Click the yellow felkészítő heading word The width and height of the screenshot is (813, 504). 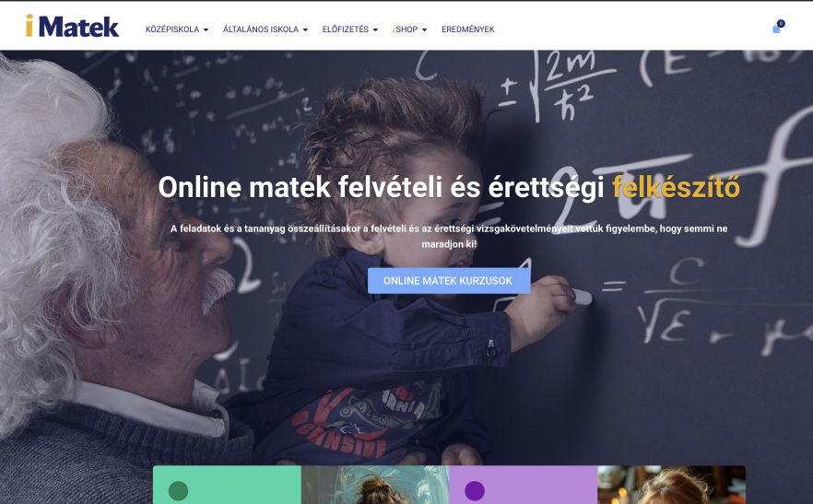click(676, 187)
